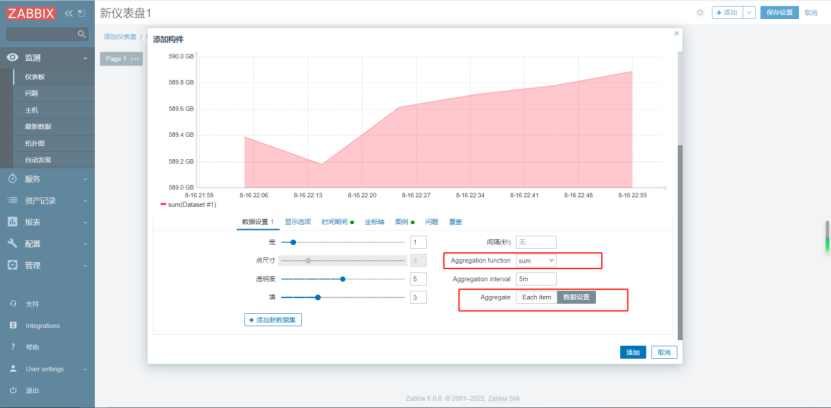The height and width of the screenshot is (408, 831).
Task: Switch to the 显示选项 tab
Action: pyautogui.click(x=298, y=222)
